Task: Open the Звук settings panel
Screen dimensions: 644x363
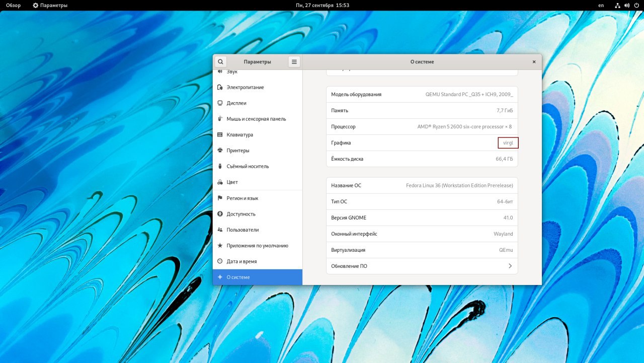Action: (258, 73)
